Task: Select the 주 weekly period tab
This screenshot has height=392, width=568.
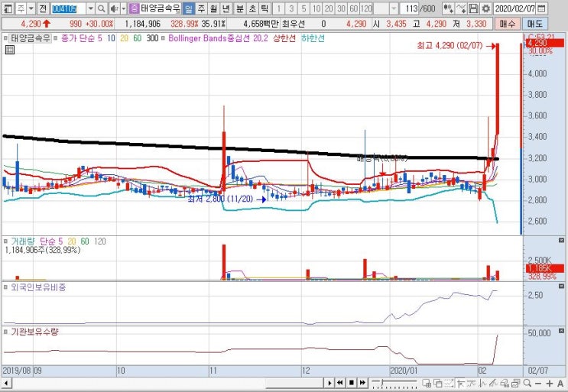Action: (201, 8)
